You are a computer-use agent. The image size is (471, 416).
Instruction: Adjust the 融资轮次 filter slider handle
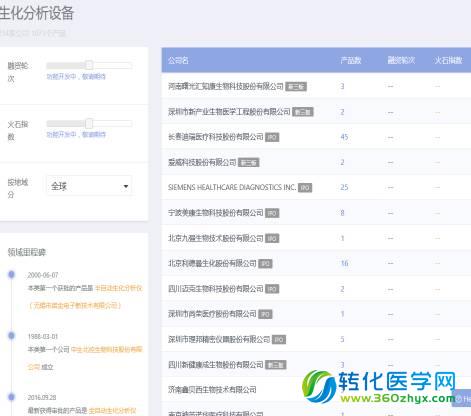(x=89, y=65)
